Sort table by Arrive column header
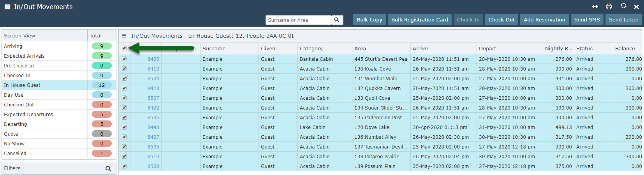Screen dimensions: 644x175 pyautogui.click(x=420, y=49)
